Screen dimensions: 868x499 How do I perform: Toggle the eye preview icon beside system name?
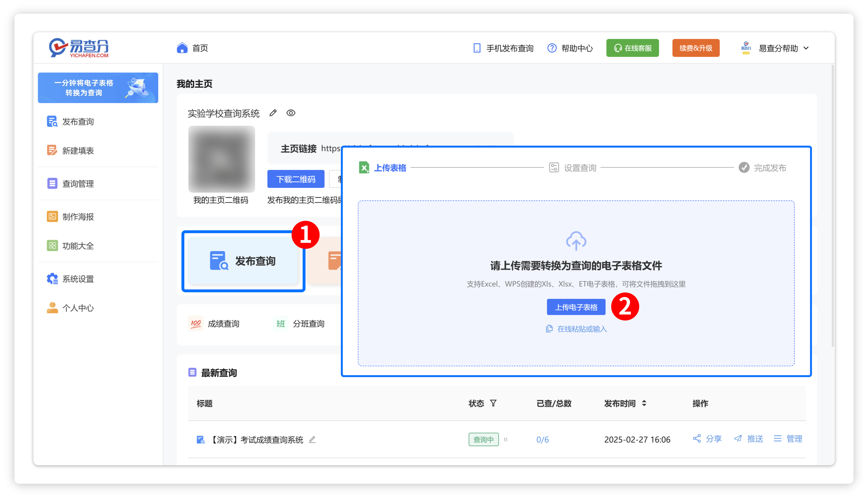coord(291,113)
